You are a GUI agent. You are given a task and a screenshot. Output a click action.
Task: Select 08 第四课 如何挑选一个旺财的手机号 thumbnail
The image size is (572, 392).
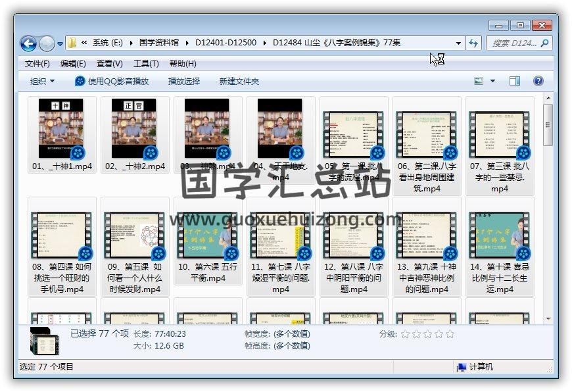tap(62, 235)
